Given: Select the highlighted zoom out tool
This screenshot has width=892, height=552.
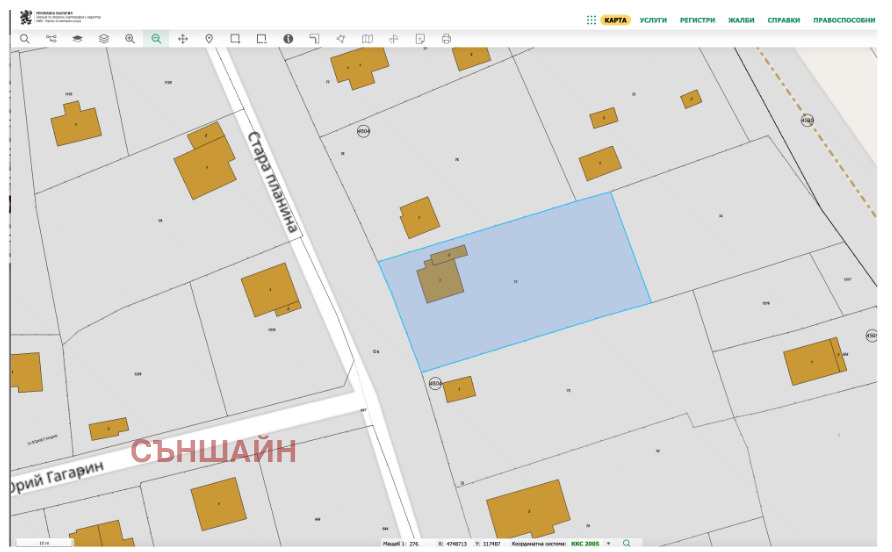Looking at the screenshot, I should (x=156, y=39).
